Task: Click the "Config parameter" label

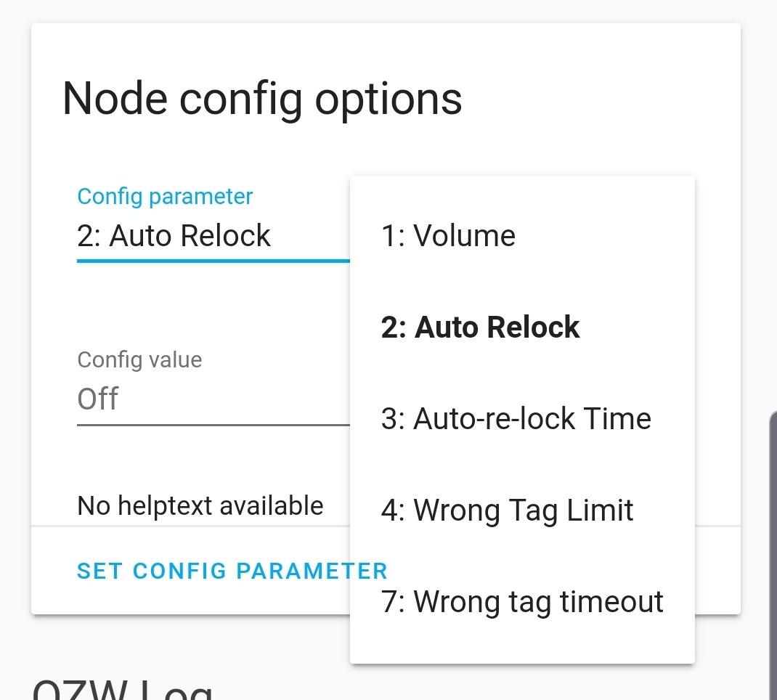Action: pos(165,196)
